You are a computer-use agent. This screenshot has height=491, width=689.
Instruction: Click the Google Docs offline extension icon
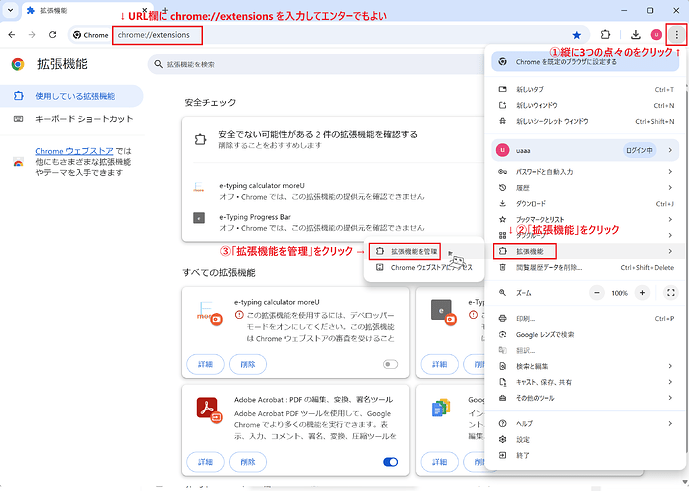[441, 407]
